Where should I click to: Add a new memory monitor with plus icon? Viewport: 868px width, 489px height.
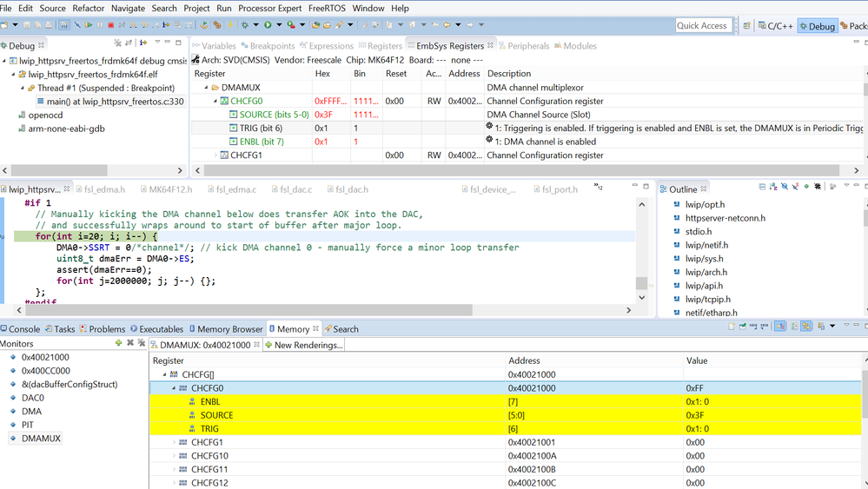[118, 344]
